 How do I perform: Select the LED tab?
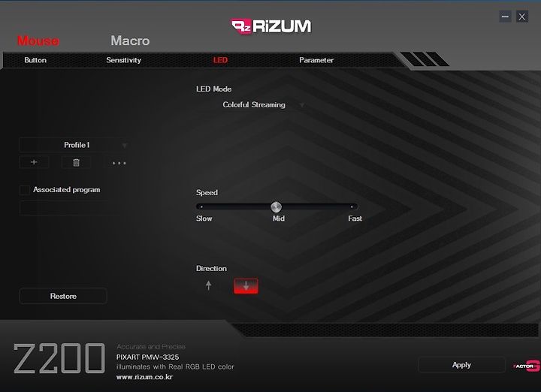(x=220, y=60)
